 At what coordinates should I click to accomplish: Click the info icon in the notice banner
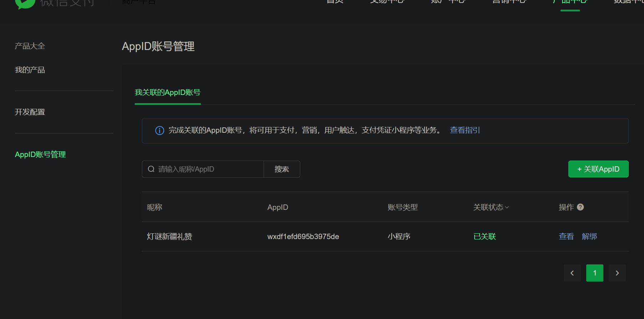pos(160,131)
